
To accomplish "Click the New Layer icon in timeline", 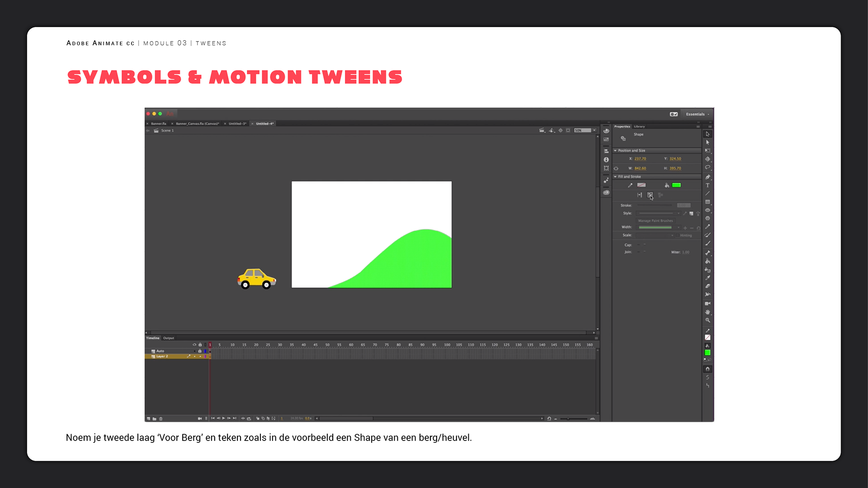I will [x=149, y=418].
